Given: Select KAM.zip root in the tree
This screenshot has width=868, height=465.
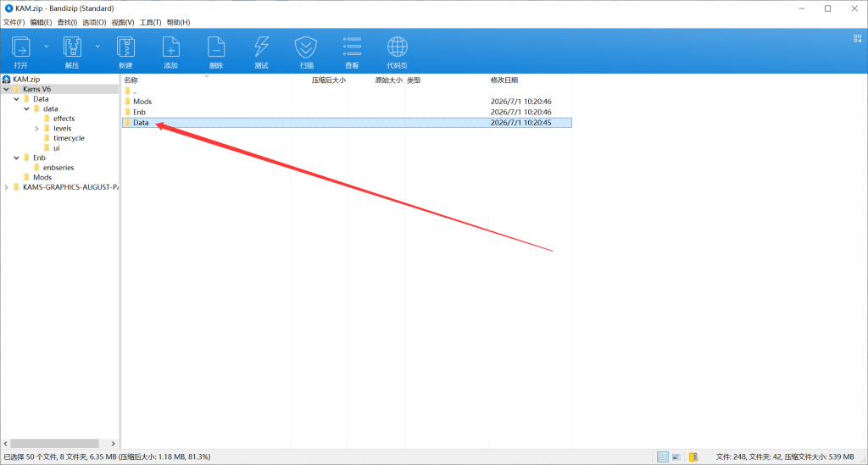Looking at the screenshot, I should click(x=26, y=79).
